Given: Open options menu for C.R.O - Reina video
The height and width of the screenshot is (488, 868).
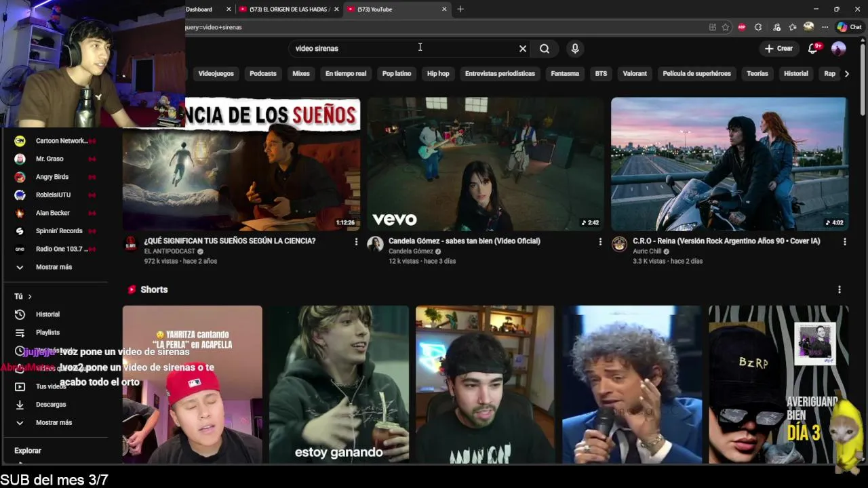Looking at the screenshot, I should click(x=844, y=241).
